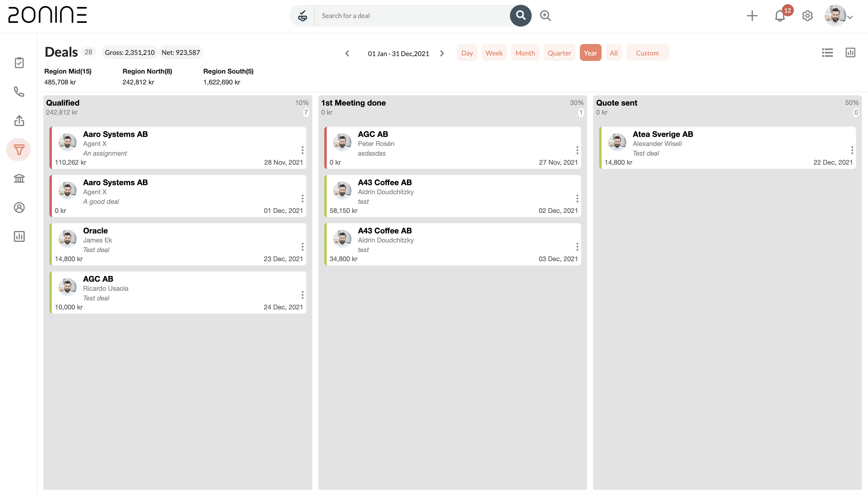The image size is (868, 494).
Task: Click the deals pipeline icon in sidebar
Action: click(18, 149)
